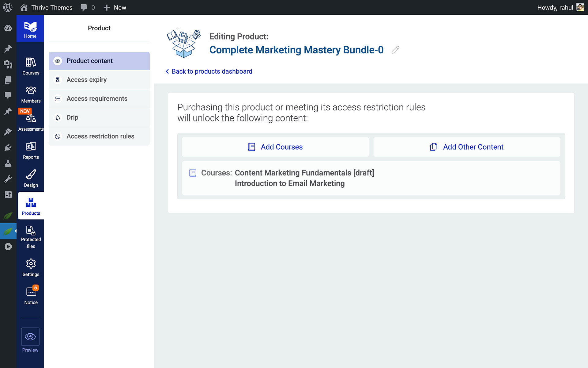Image resolution: width=588 pixels, height=368 pixels.
Task: Open the Thrive Apprentice Home section
Action: pos(30,29)
